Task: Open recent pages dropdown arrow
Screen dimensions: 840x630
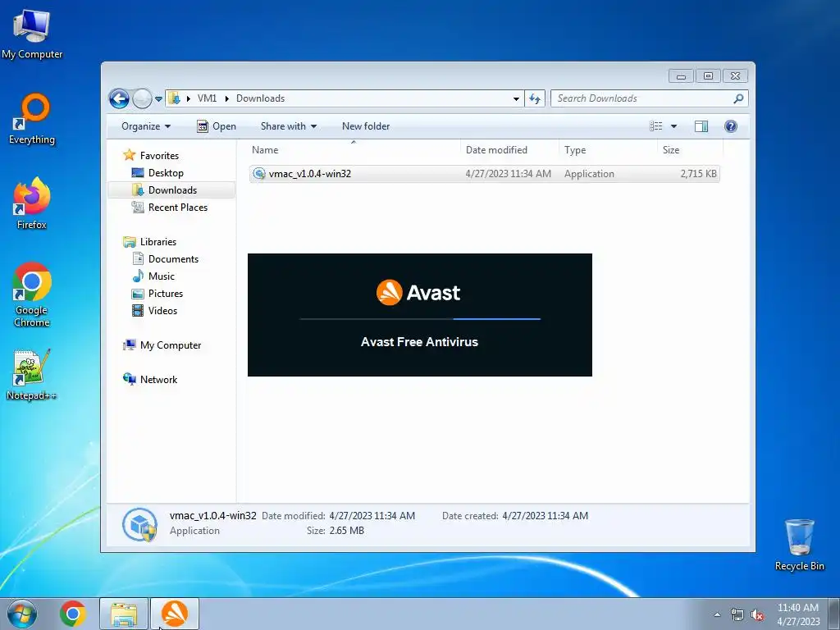Action: tap(158, 99)
